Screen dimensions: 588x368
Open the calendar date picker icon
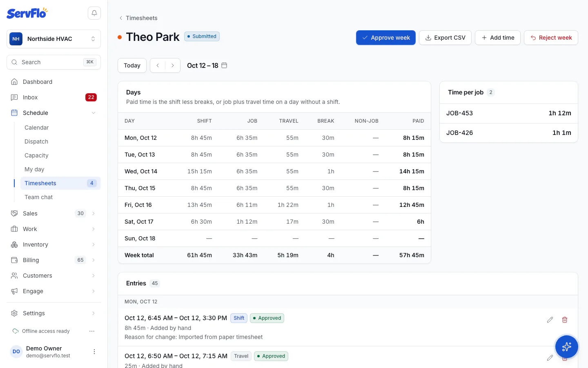[224, 65]
